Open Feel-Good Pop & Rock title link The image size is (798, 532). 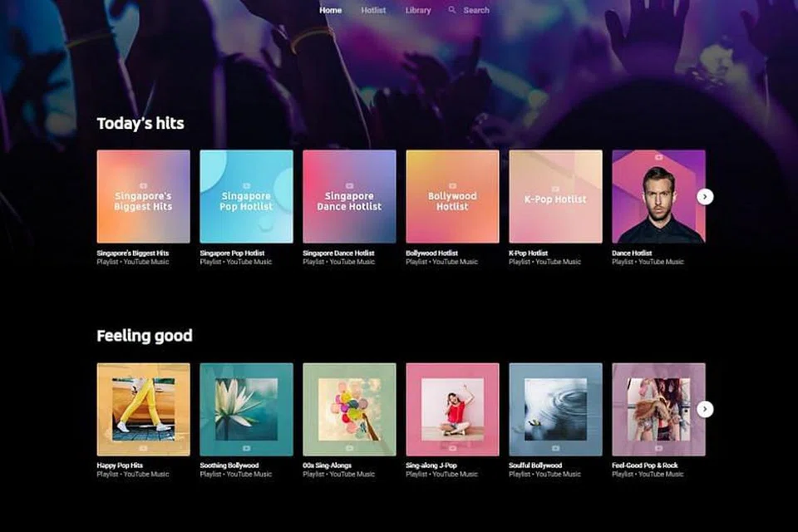[x=646, y=465]
